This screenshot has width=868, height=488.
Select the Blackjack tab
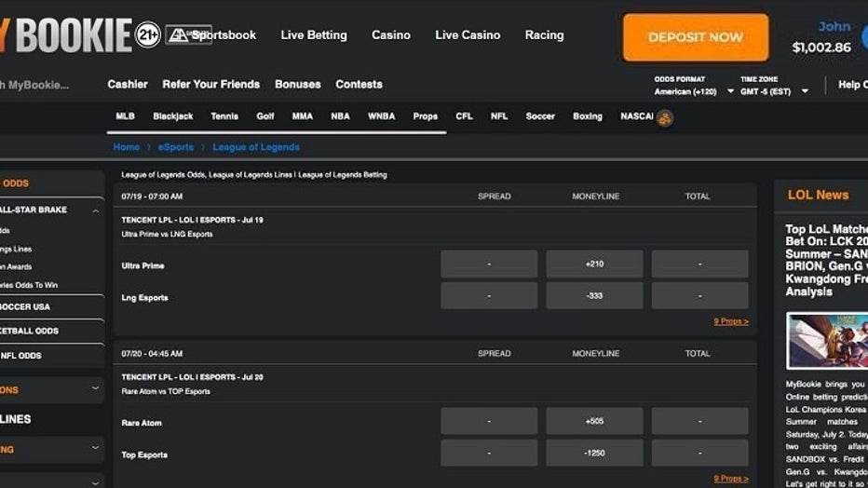click(x=172, y=116)
